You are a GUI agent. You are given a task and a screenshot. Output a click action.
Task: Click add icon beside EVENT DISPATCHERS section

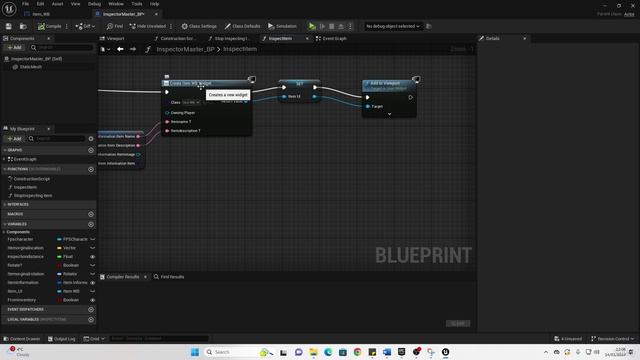click(91, 309)
